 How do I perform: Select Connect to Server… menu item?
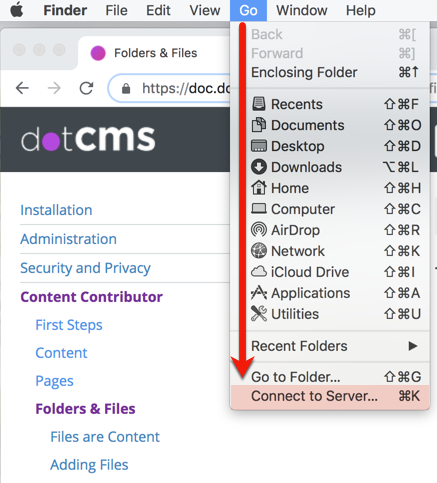330,396
